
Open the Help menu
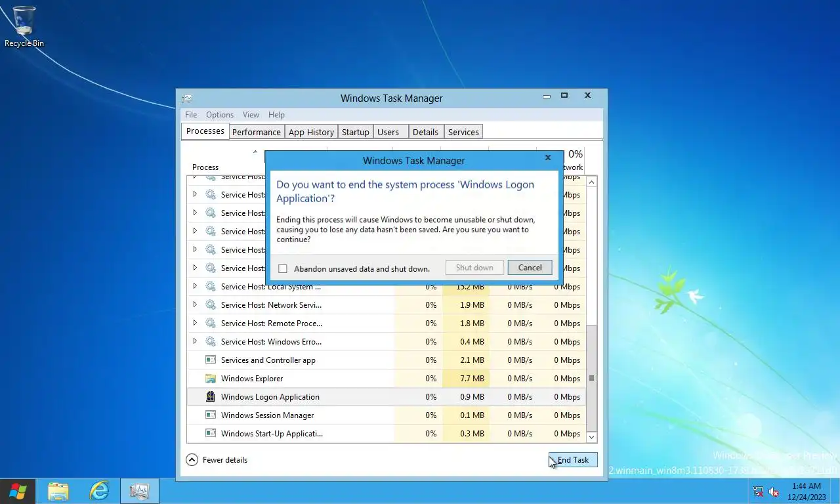pyautogui.click(x=276, y=114)
